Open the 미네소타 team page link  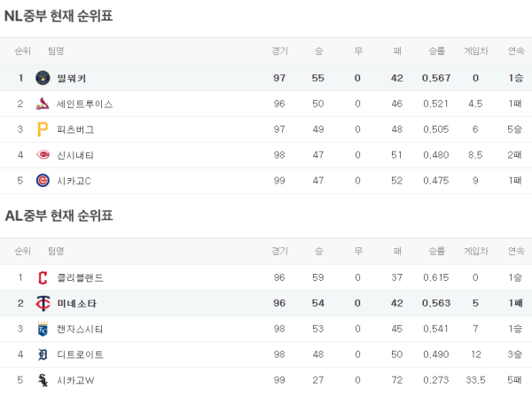[x=76, y=303]
